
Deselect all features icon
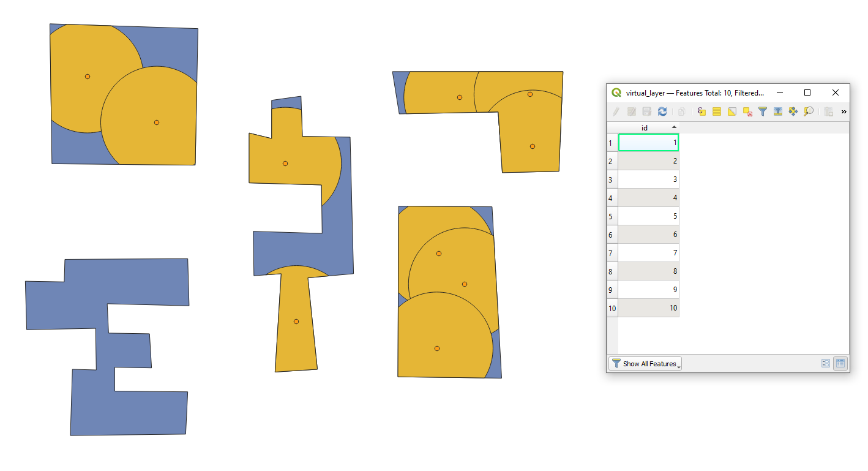tap(747, 111)
